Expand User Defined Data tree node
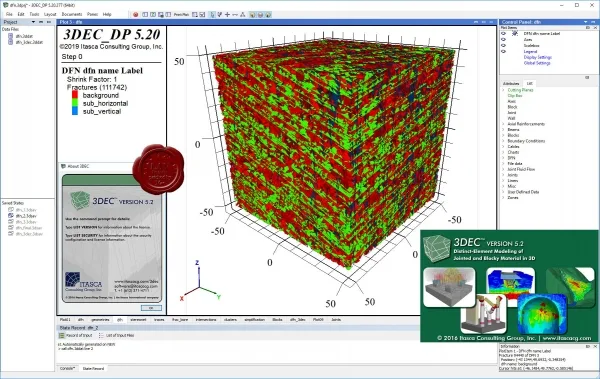The image size is (600, 379). pos(503,192)
